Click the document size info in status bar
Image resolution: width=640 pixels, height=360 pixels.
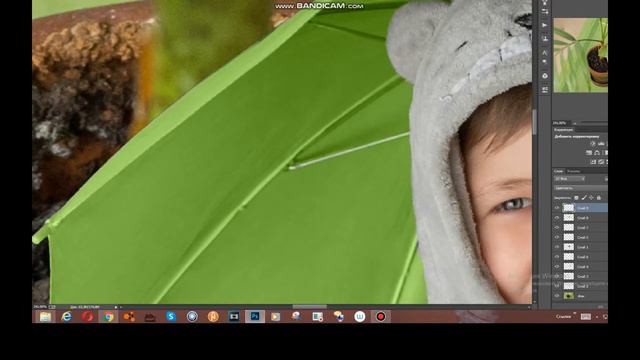(x=85, y=307)
